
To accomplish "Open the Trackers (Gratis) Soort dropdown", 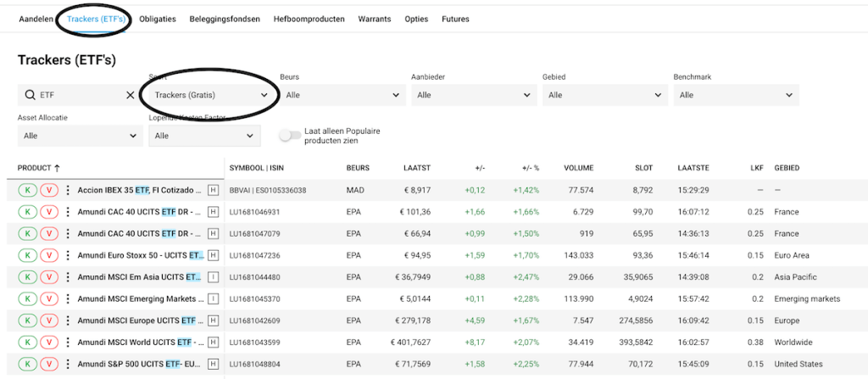I will point(210,95).
